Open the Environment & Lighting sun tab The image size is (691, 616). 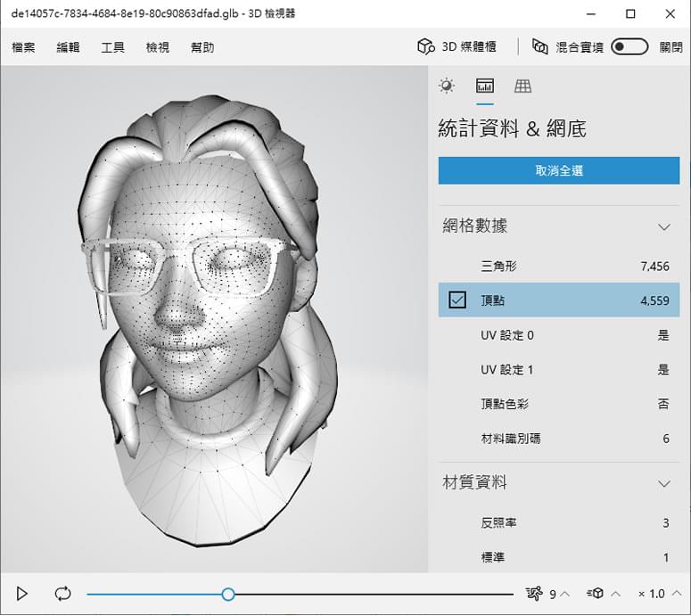tap(447, 86)
